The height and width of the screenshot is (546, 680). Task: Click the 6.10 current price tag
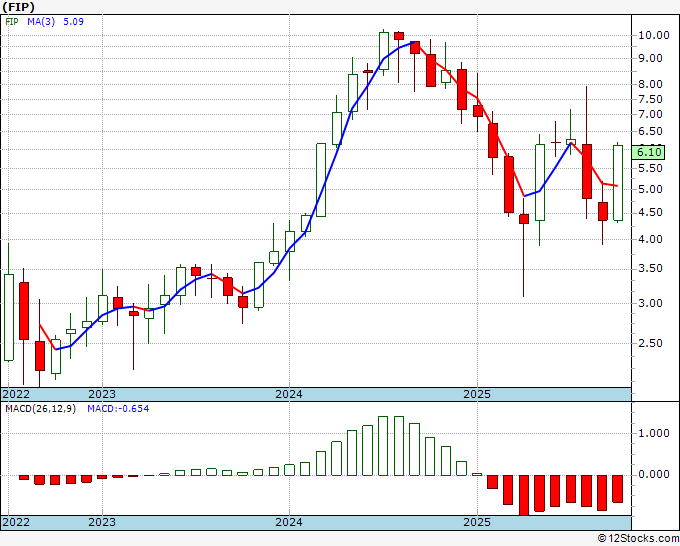pos(648,152)
